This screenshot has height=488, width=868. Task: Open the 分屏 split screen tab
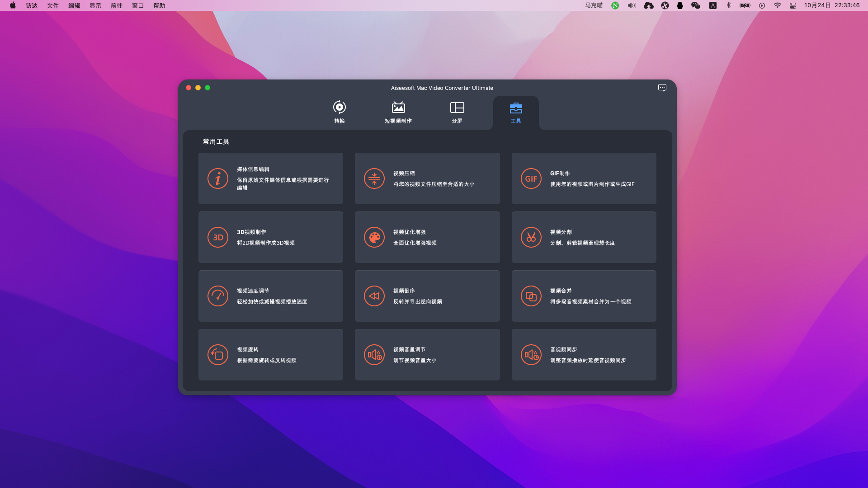click(x=457, y=112)
